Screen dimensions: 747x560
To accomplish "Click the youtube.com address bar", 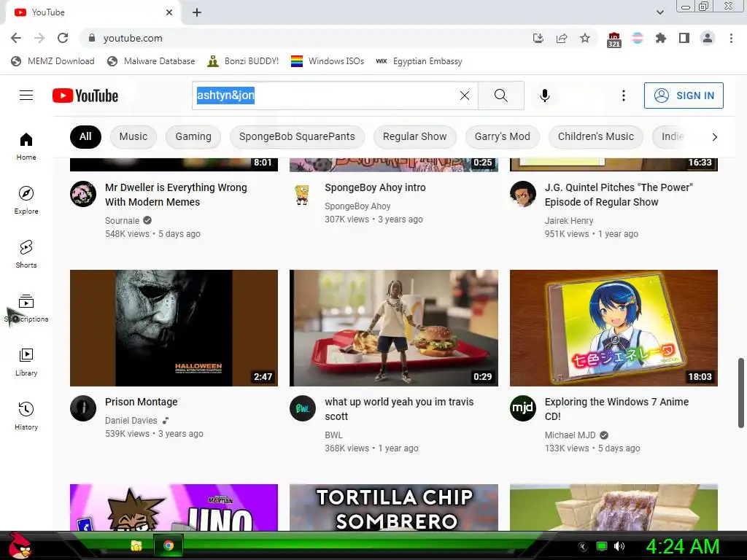I will (x=305, y=38).
